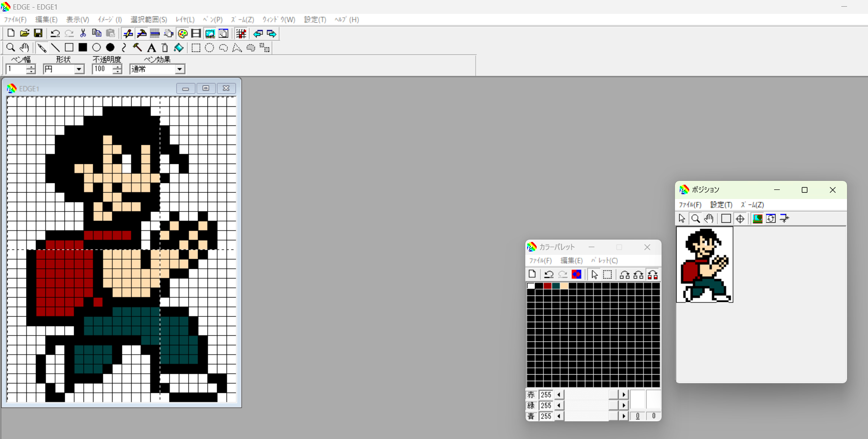
Task: Pick the filled circle drawing tool
Action: point(110,48)
